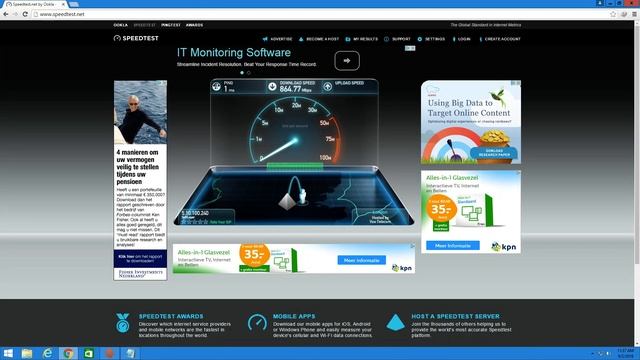The width and height of the screenshot is (640, 360).
Task: Open the Host a Speedtest Server heading link
Action: tap(455, 316)
